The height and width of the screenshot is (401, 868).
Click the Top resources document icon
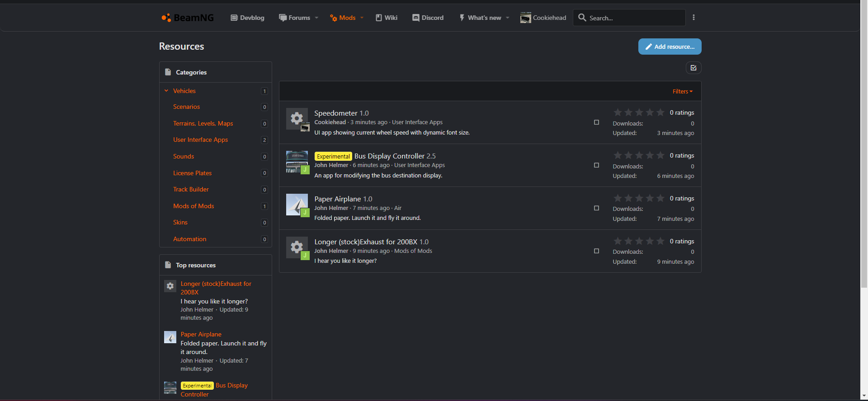point(168,265)
